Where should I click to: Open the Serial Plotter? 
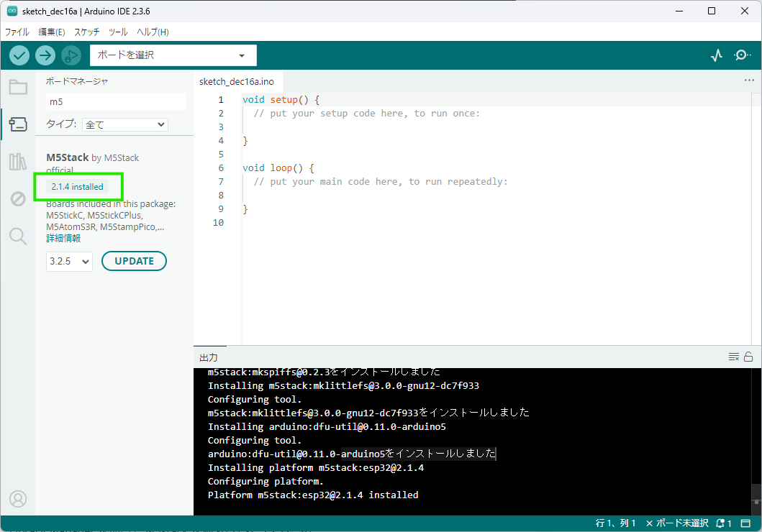pyautogui.click(x=717, y=55)
